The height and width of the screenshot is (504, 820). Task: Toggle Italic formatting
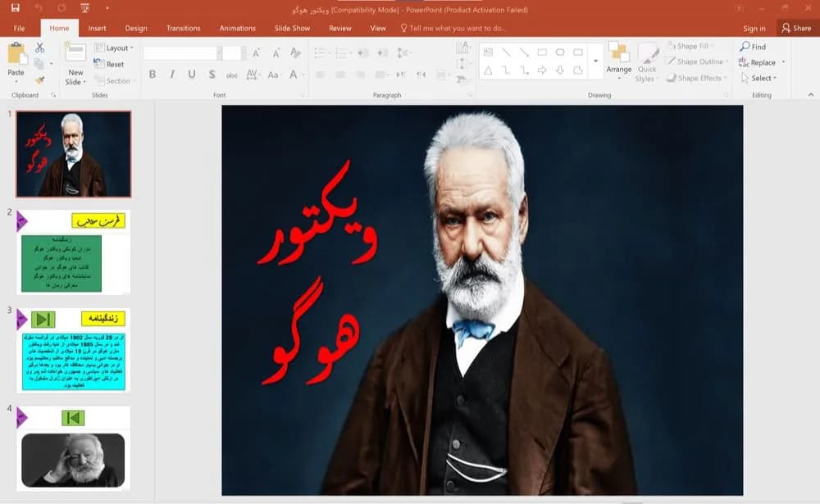coord(172,75)
